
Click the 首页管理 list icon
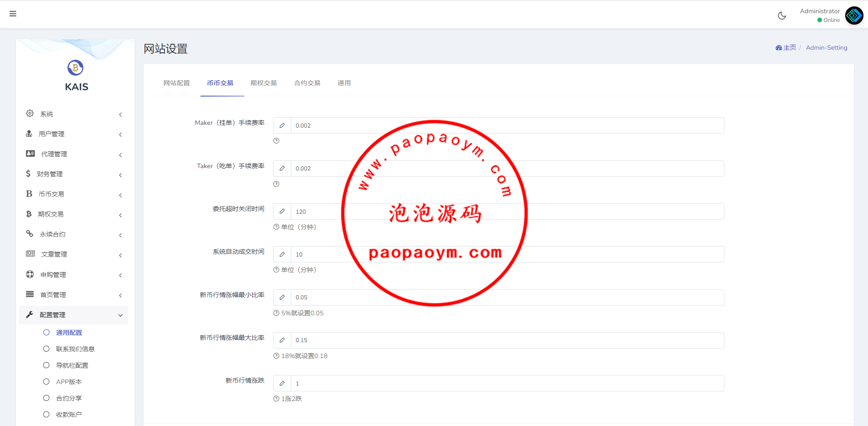coord(30,294)
